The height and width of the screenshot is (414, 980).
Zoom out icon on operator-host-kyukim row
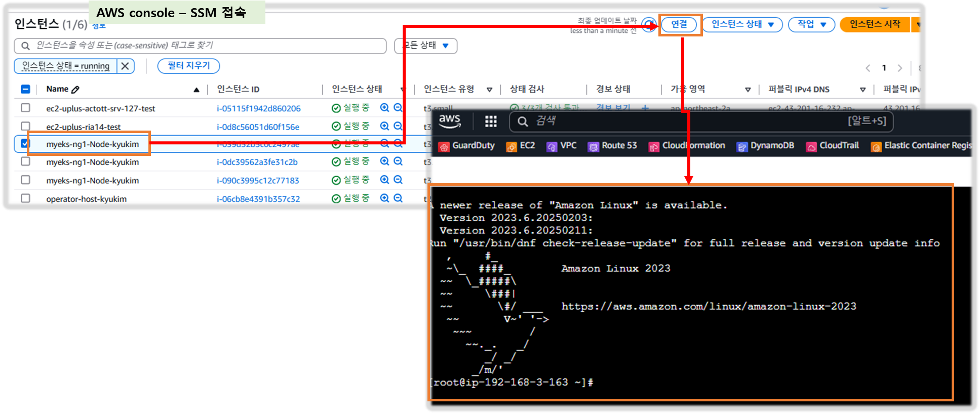tap(398, 198)
